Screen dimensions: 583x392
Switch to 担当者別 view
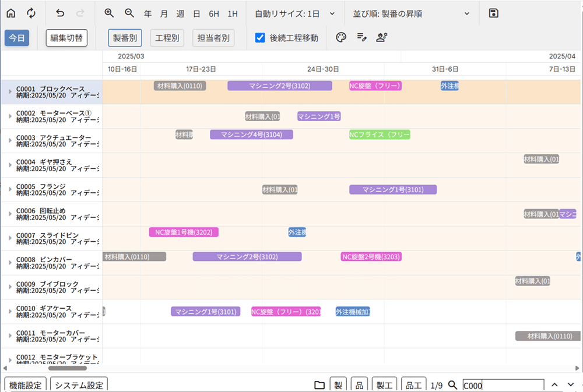click(x=213, y=38)
